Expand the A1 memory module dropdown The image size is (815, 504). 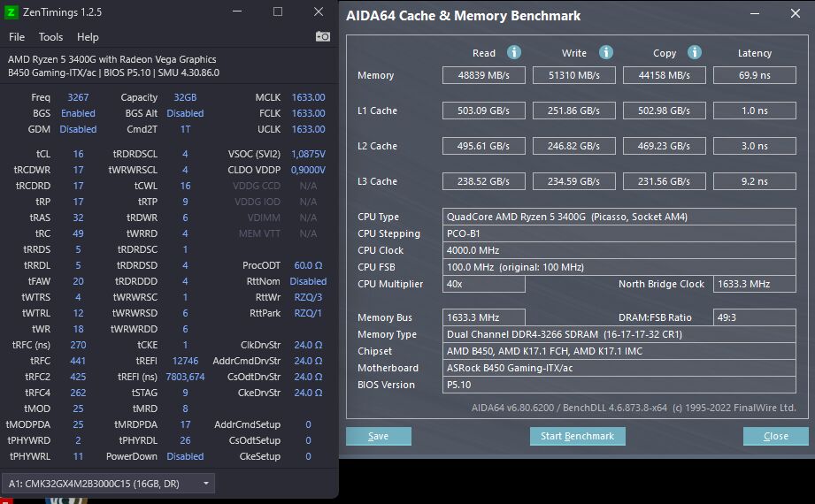(x=206, y=484)
